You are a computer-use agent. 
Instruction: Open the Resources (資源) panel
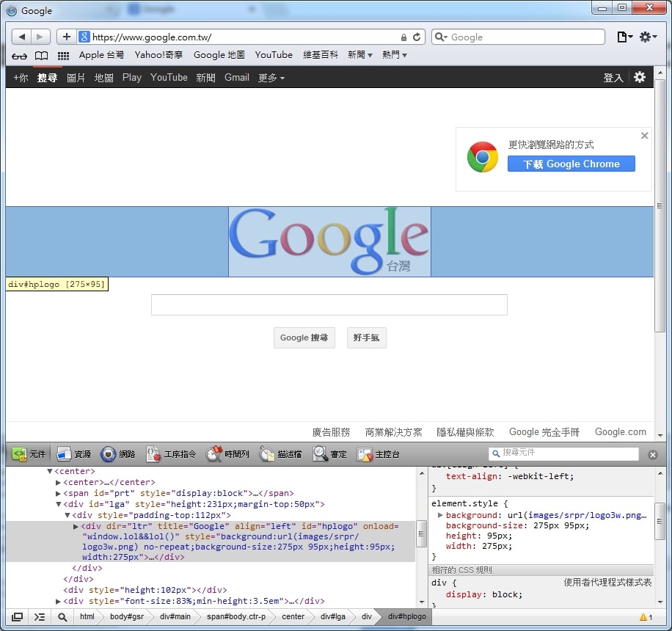pos(73,454)
